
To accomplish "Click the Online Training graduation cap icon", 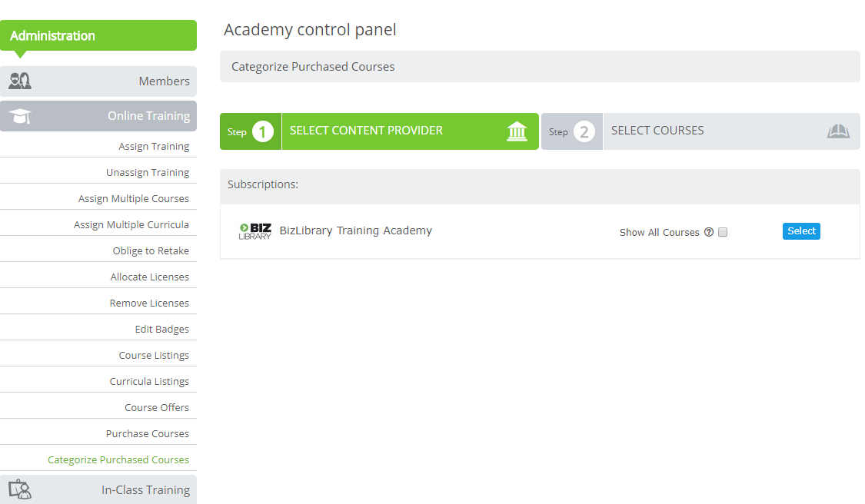I will [20, 116].
